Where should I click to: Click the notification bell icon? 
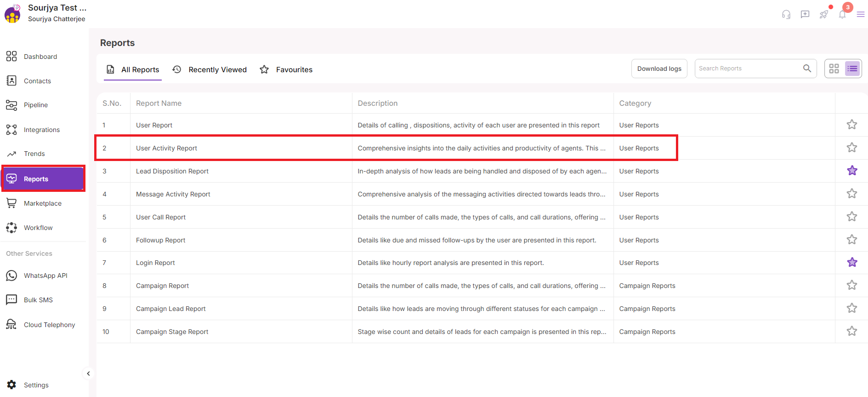coord(842,15)
